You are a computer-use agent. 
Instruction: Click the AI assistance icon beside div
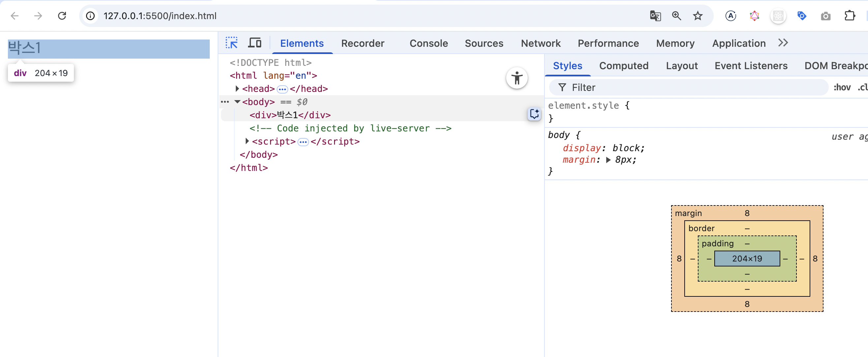tap(534, 114)
